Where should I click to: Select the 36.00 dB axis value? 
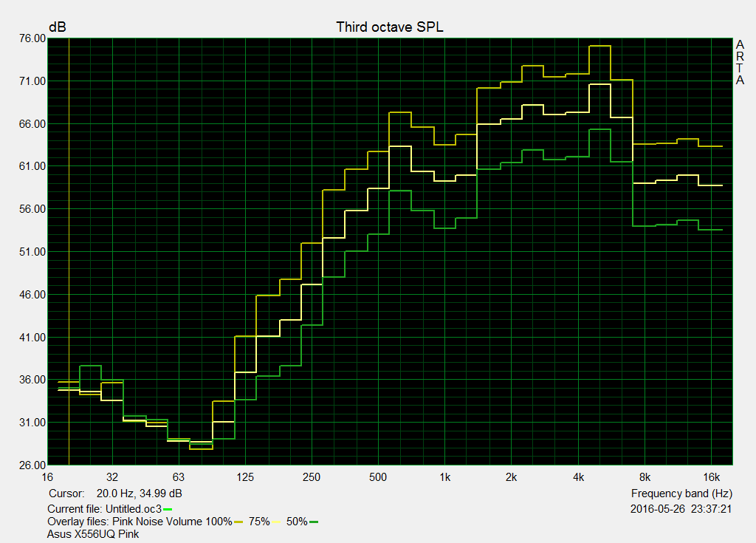click(32, 380)
